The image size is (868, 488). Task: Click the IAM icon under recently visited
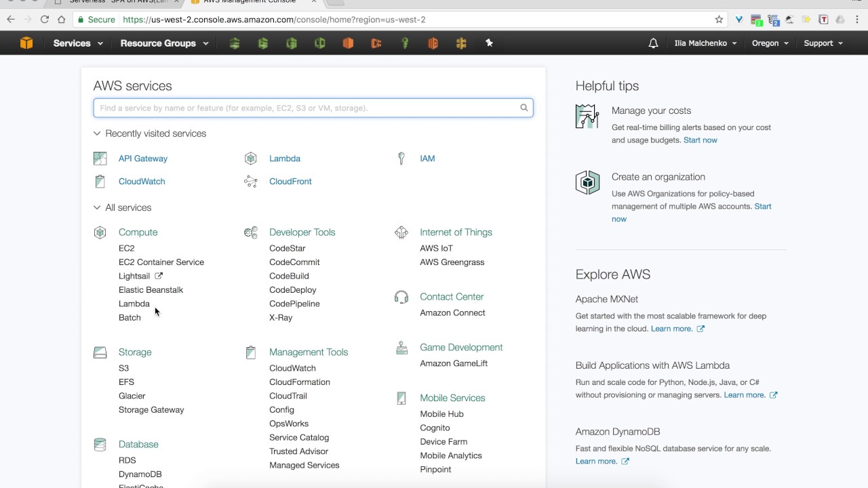401,159
